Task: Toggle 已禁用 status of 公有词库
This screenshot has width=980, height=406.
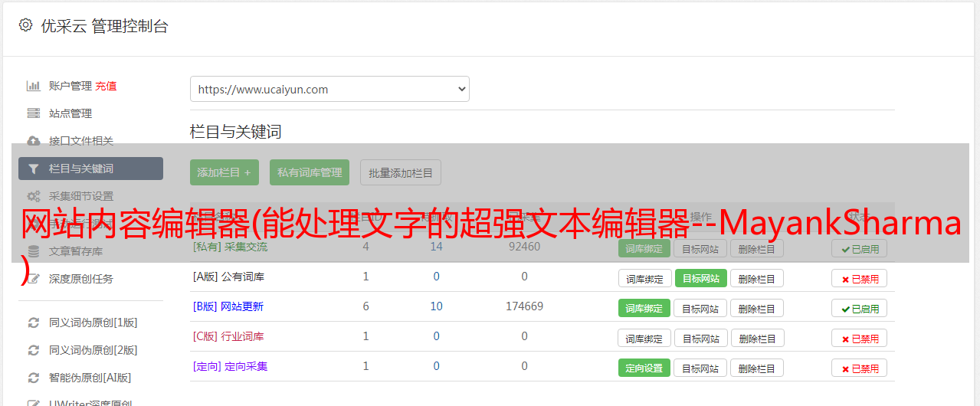Action: (x=860, y=278)
